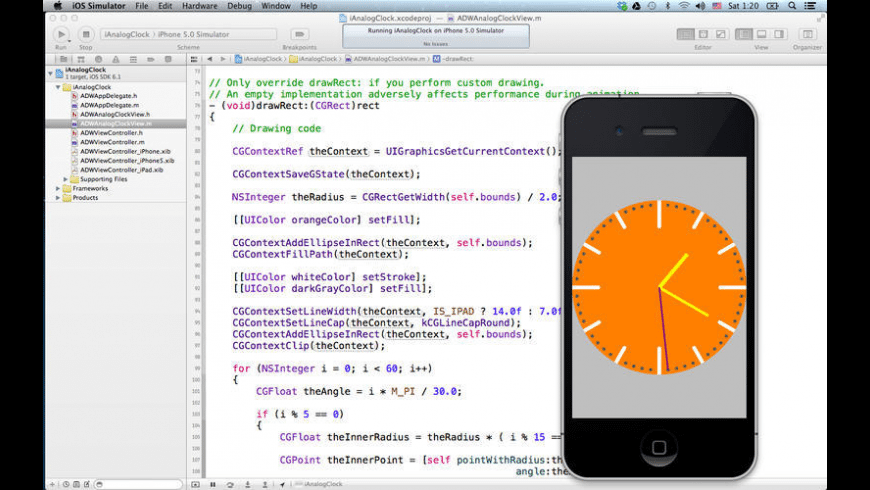Image resolution: width=870 pixels, height=490 pixels.
Task: Show the Search navigator
Action: pos(98,59)
